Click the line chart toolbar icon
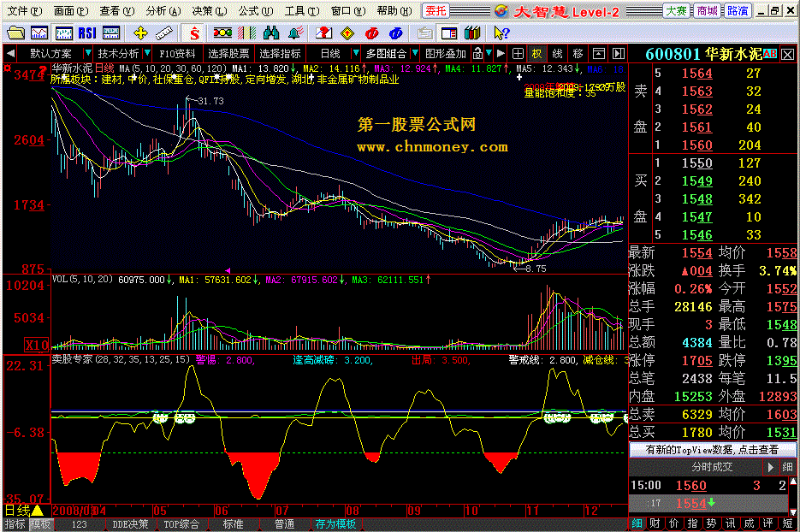This screenshot has height=532, width=800. pos(39,33)
